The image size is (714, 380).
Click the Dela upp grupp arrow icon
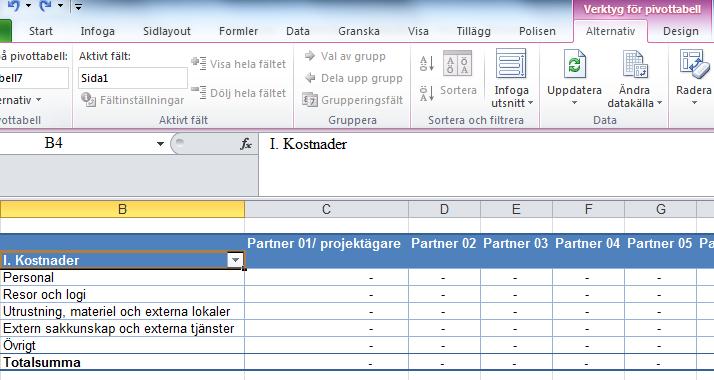click(310, 77)
